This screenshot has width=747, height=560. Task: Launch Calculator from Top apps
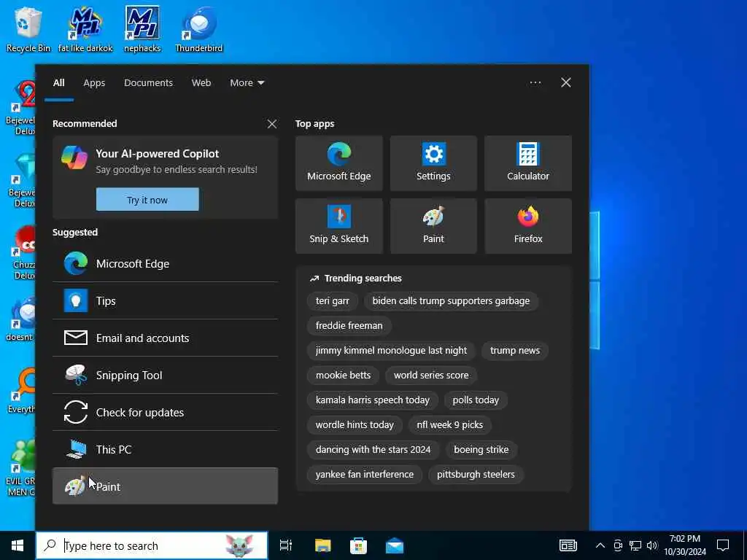[528, 163]
